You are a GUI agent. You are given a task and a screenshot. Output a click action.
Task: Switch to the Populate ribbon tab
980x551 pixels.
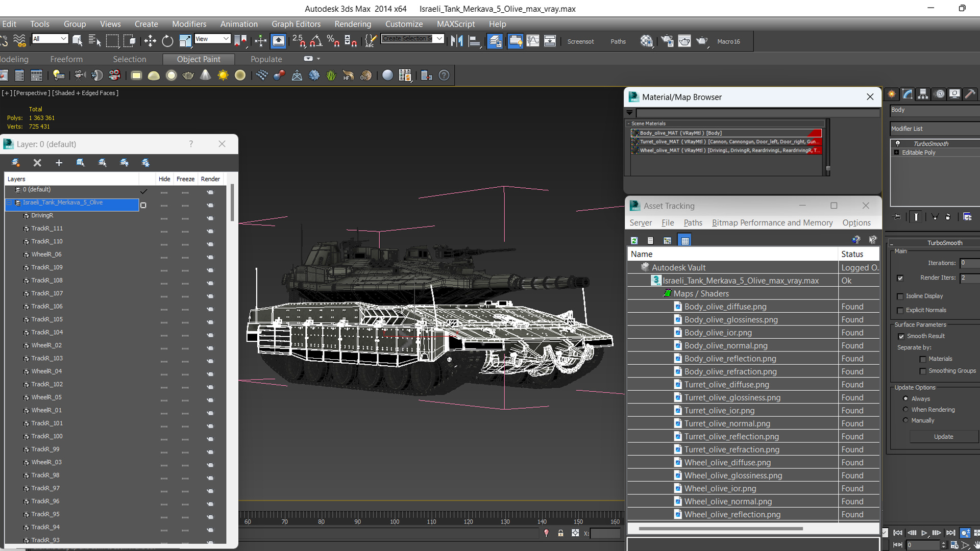click(266, 59)
